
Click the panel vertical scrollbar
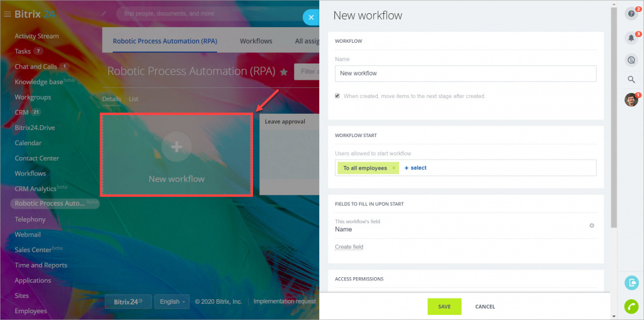click(614, 117)
